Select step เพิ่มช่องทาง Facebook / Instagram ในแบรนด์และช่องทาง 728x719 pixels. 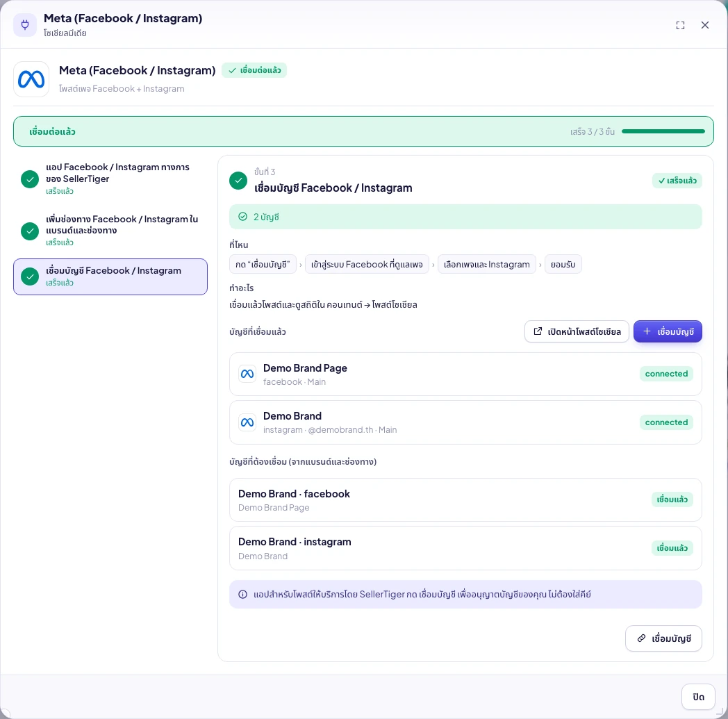click(x=110, y=230)
